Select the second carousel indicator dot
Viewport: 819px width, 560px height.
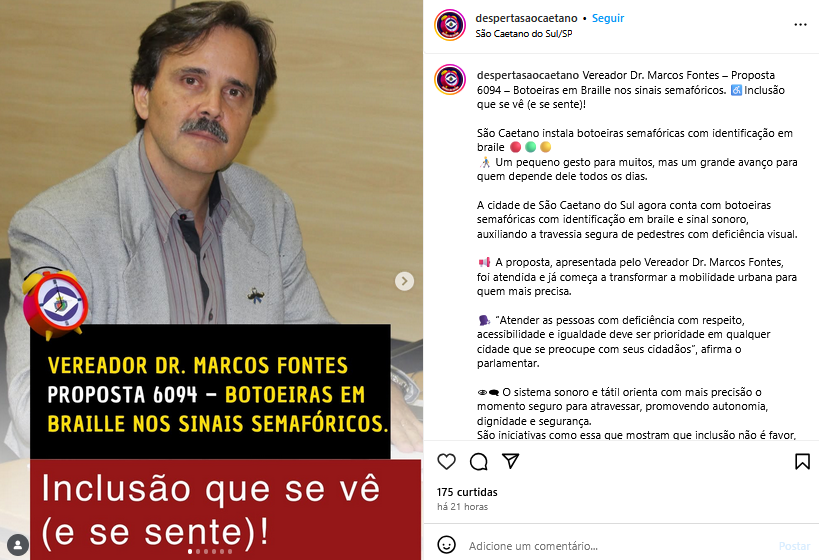[x=198, y=552]
